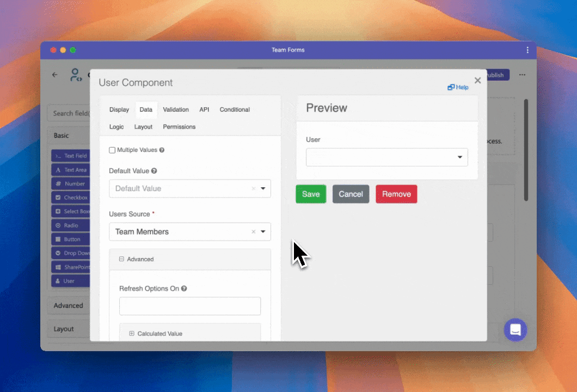This screenshot has width=577, height=392.
Task: Open the API tab
Action: pos(204,109)
